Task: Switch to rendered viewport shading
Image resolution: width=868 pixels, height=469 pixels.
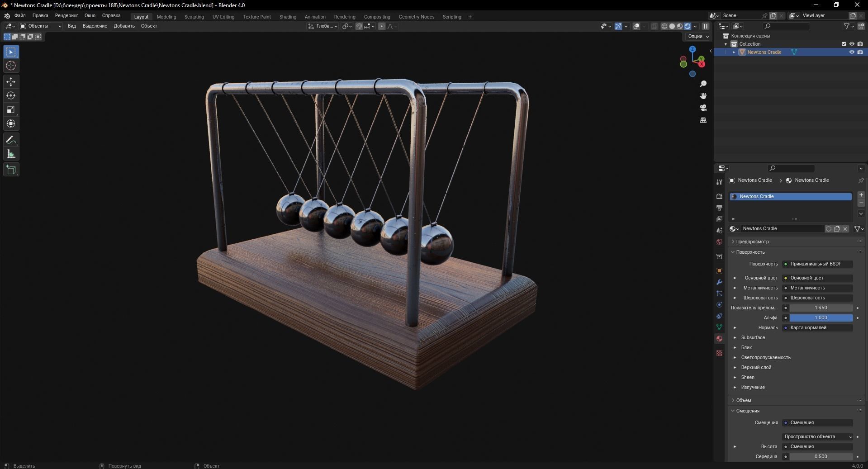Action: point(688,26)
